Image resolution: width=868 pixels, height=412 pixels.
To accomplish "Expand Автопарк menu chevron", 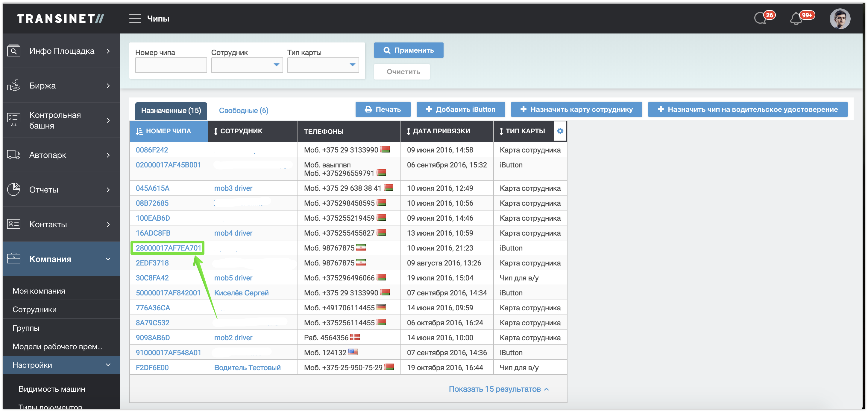I will click(x=108, y=155).
